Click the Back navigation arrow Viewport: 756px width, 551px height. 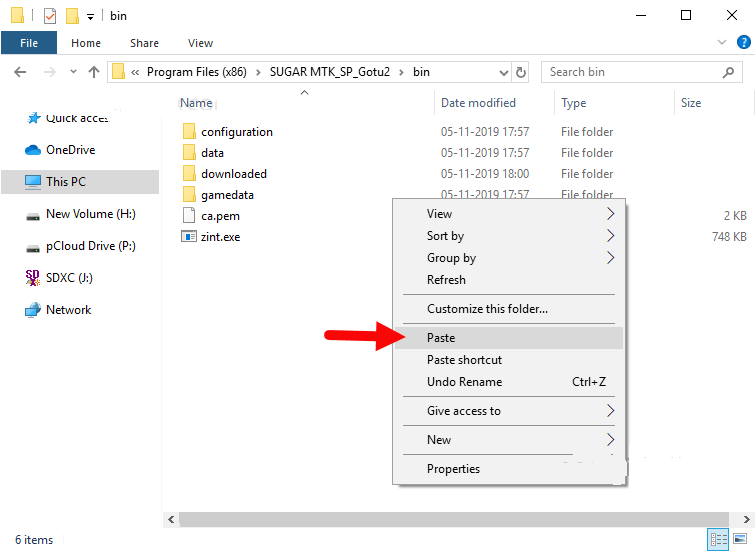21,72
